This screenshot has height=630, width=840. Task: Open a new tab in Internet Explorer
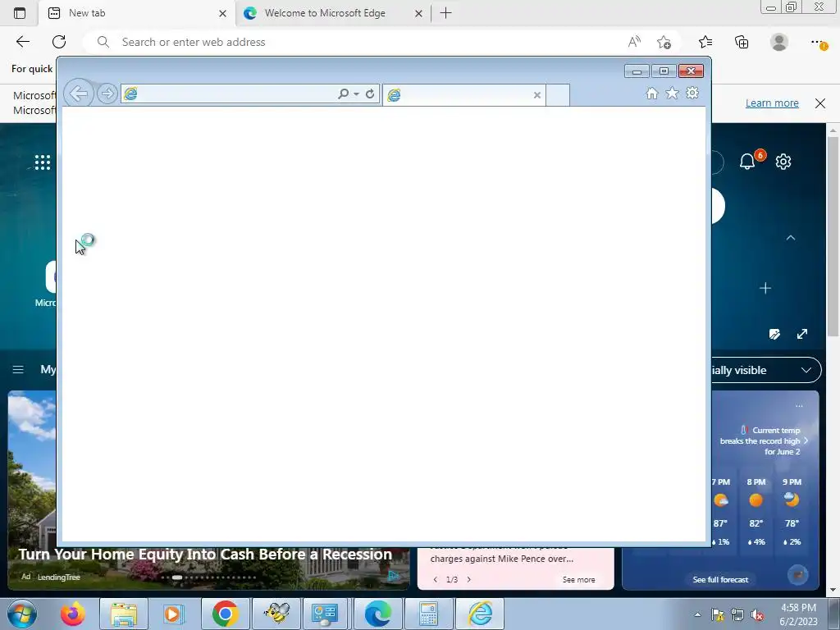(558, 95)
